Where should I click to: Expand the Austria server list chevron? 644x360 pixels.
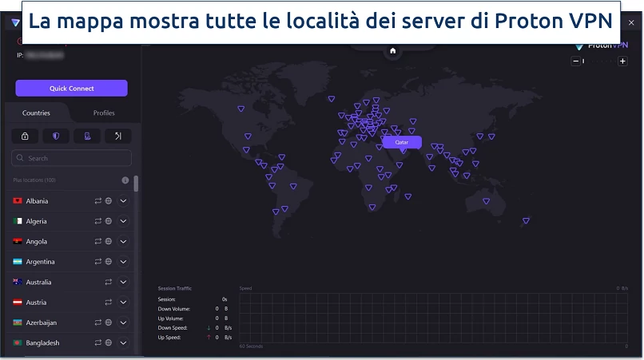(x=123, y=302)
